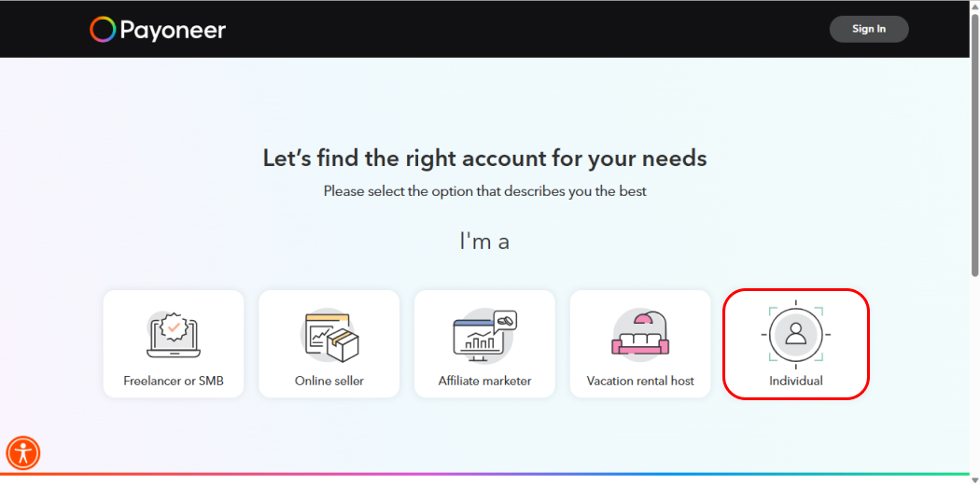This screenshot has width=980, height=486.
Task: Select the Freelancer or SMB laptop icon
Action: click(x=174, y=336)
